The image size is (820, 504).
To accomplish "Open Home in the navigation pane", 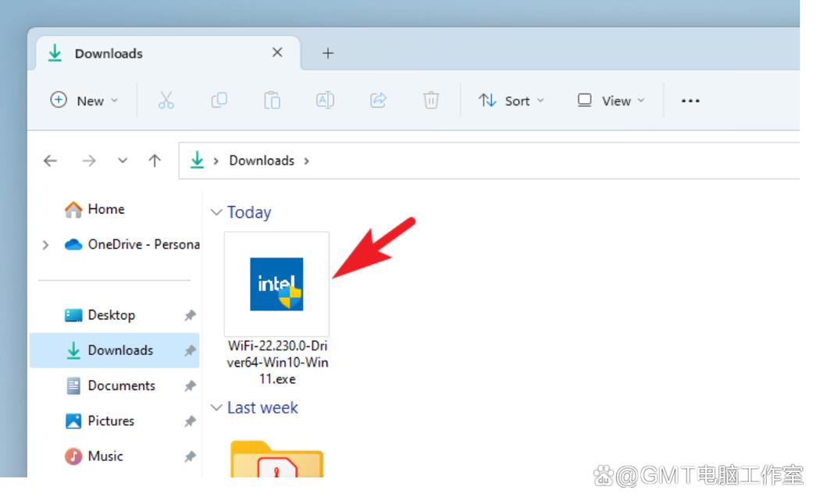I will point(94,209).
